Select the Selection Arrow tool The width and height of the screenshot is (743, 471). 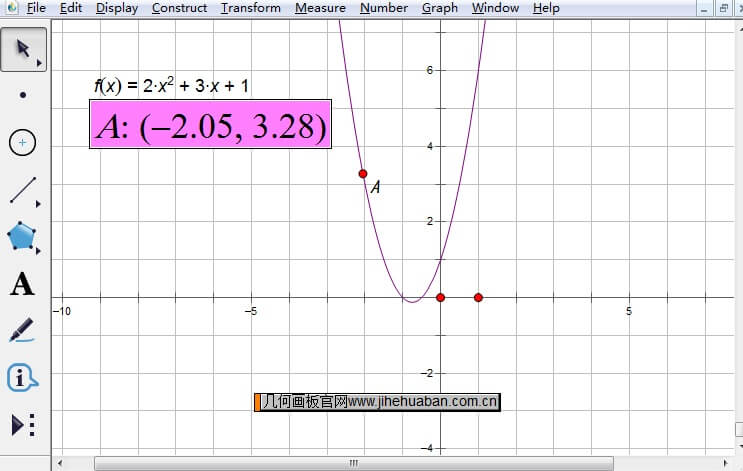pyautogui.click(x=22, y=49)
